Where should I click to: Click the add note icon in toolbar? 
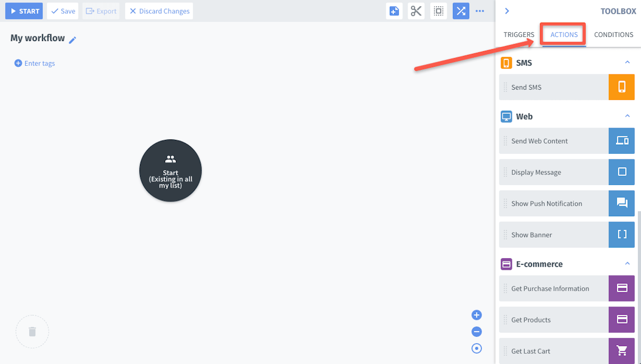[x=394, y=11]
